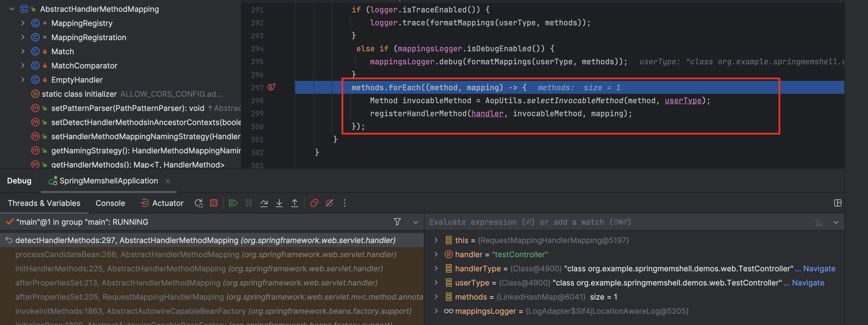Open the View Breakpoints dialog
Viewport: 868px width, 325px height.
pyautogui.click(x=314, y=203)
